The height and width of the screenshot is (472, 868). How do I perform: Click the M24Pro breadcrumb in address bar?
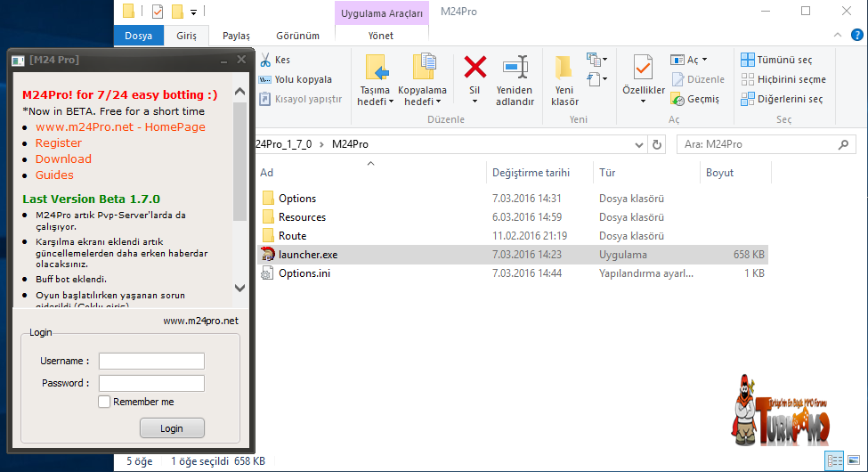coord(350,144)
